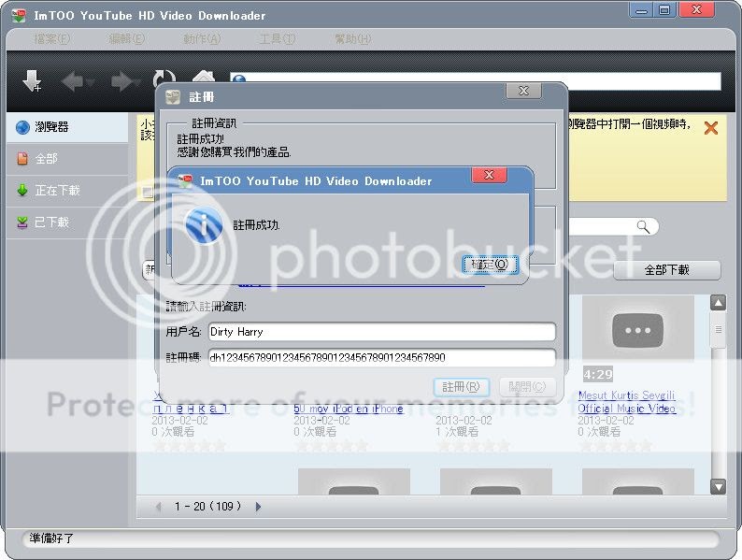Go forward with the right arrow toolbar icon
The height and width of the screenshot is (560, 742).
tap(124, 81)
